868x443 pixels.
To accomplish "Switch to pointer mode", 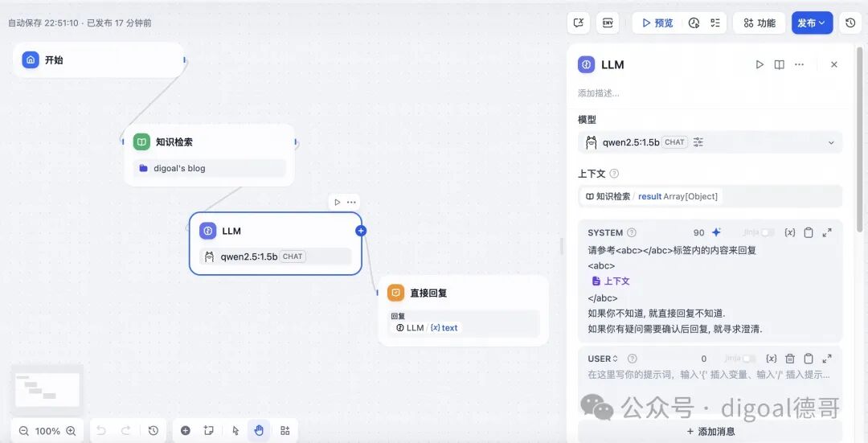I will coord(235,430).
